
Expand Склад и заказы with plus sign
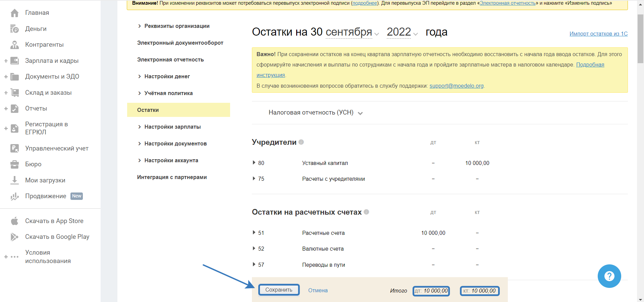click(x=6, y=93)
